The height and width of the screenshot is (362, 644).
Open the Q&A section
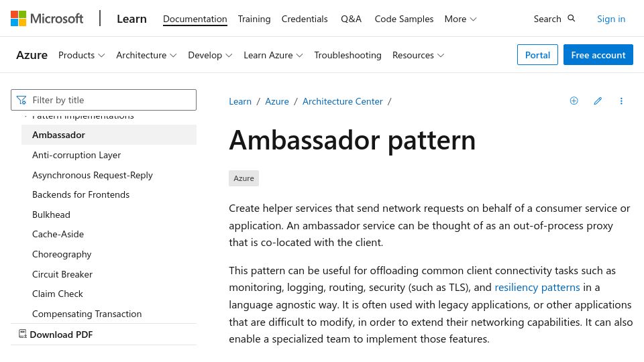point(351,19)
